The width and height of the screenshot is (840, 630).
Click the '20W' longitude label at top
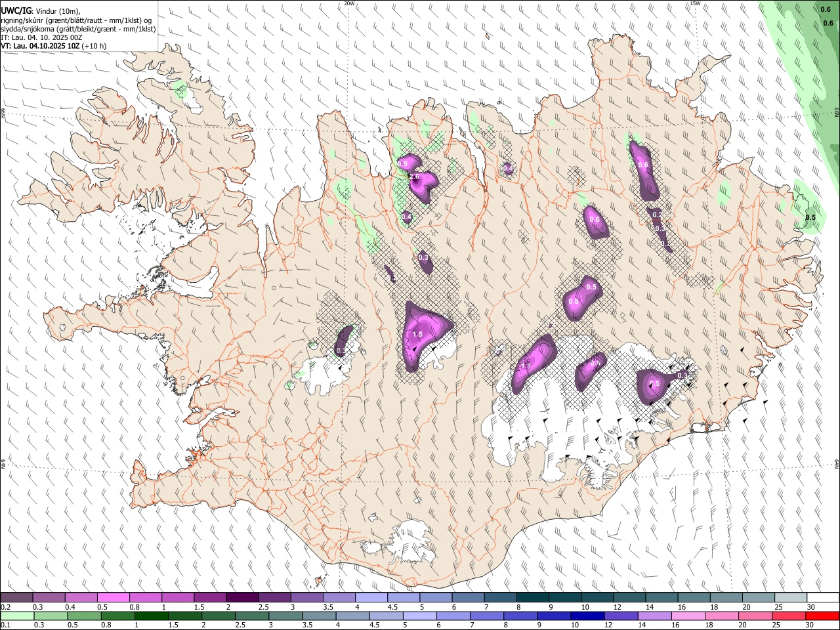pyautogui.click(x=350, y=3)
